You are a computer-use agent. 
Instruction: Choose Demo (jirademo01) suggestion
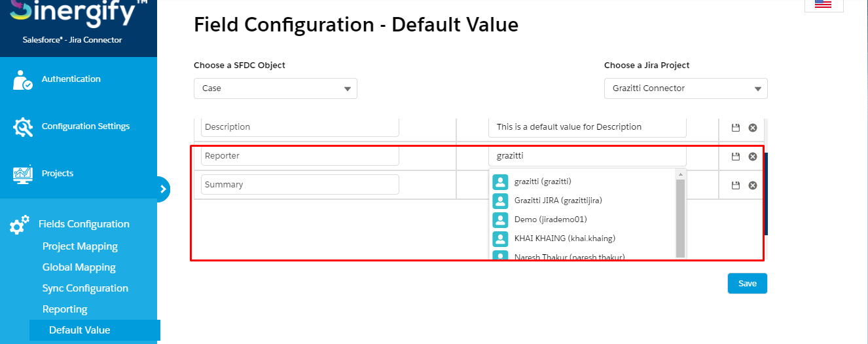tap(551, 220)
